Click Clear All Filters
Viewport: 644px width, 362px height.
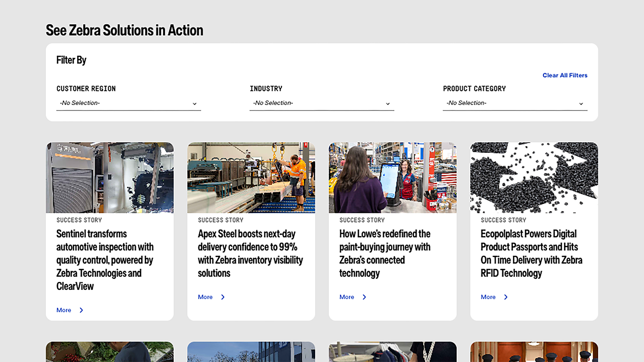tap(565, 75)
